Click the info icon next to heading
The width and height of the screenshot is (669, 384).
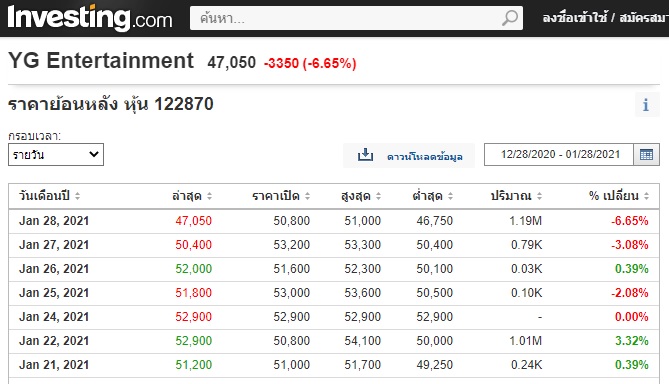click(x=646, y=105)
